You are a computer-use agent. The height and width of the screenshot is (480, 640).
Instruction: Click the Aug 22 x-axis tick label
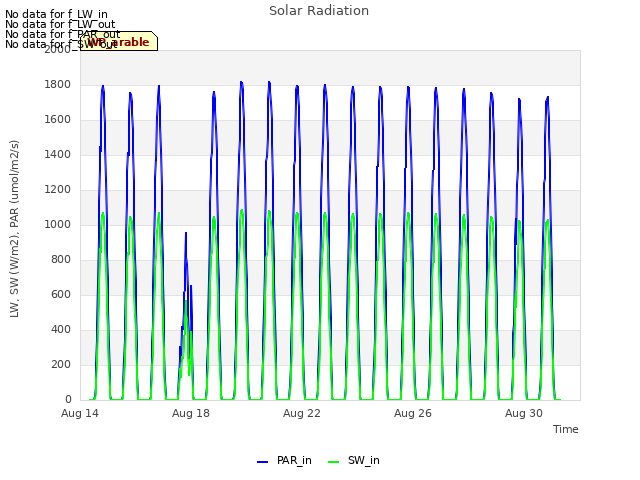pos(302,413)
